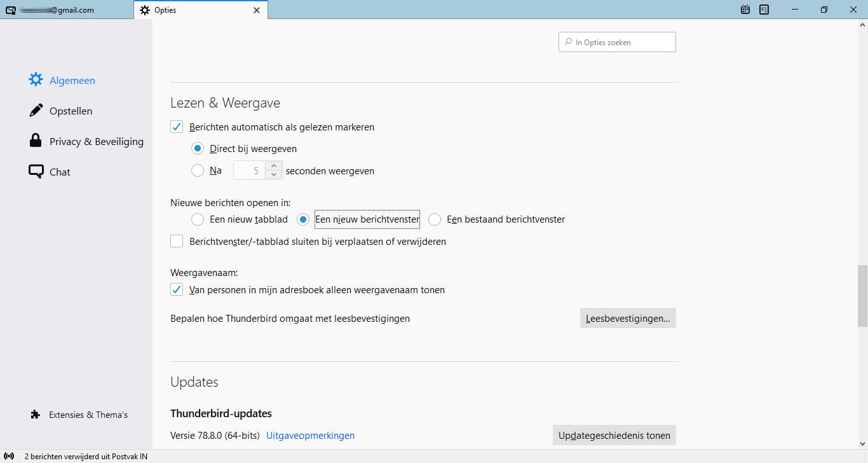Open the calendar icon in the tab bar
The height and width of the screenshot is (463, 868).
(x=745, y=10)
